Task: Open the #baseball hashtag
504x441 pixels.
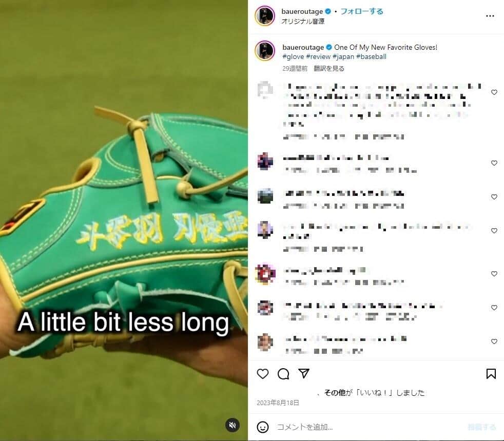Action: [371, 56]
